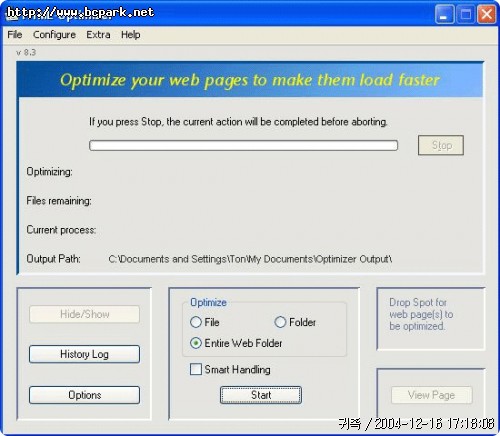Open the Options dialog

click(84, 395)
